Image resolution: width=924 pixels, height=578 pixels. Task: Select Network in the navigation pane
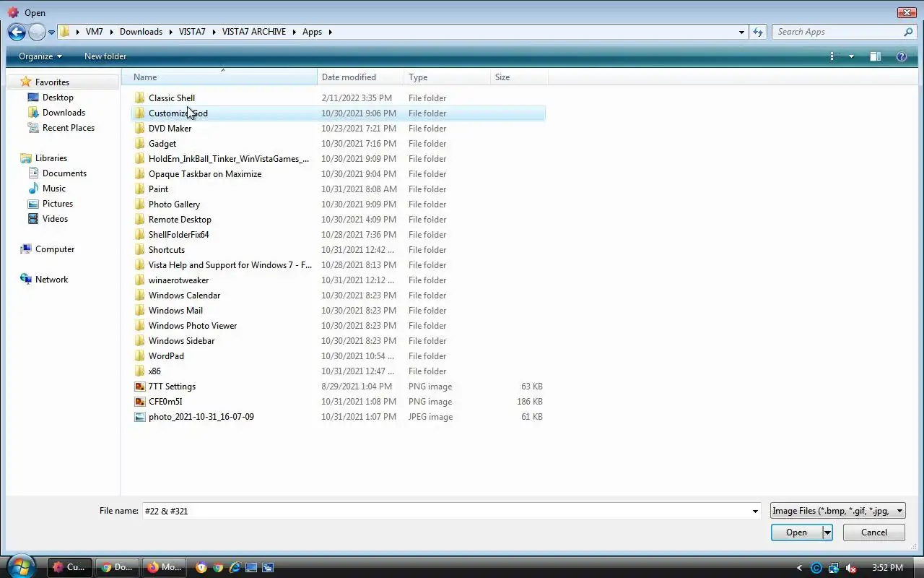[52, 280]
